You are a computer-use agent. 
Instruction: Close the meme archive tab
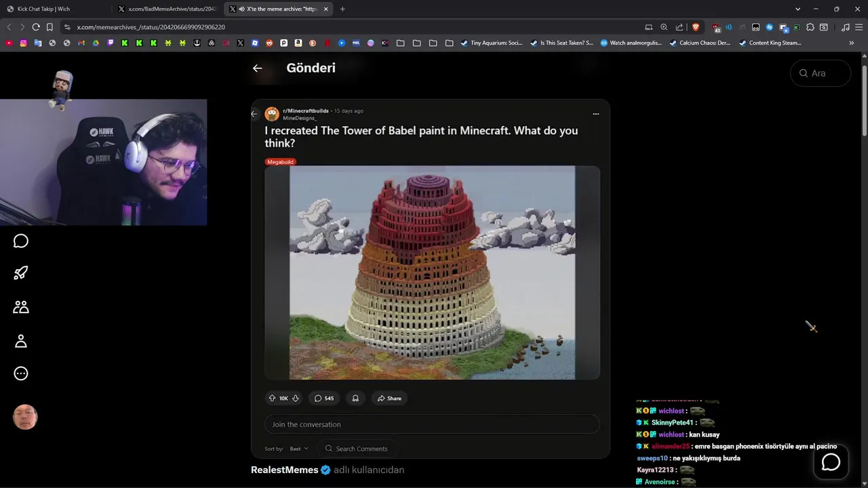point(325,9)
